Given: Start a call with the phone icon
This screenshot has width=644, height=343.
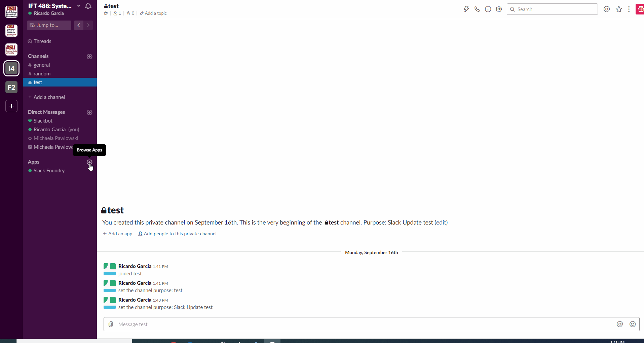Looking at the screenshot, I should tap(477, 9).
